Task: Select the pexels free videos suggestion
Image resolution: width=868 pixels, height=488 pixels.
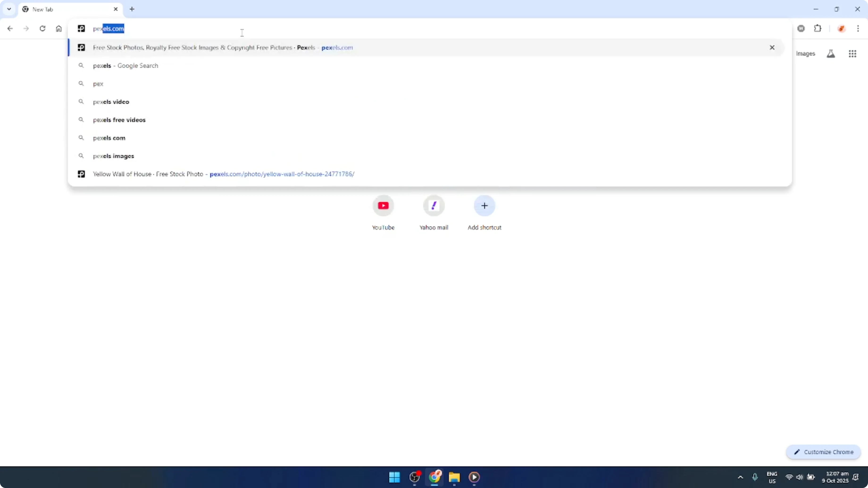Action: [119, 120]
